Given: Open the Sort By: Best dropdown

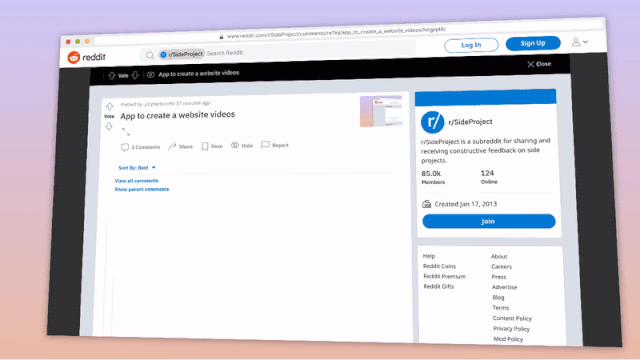Looking at the screenshot, I should [x=137, y=168].
